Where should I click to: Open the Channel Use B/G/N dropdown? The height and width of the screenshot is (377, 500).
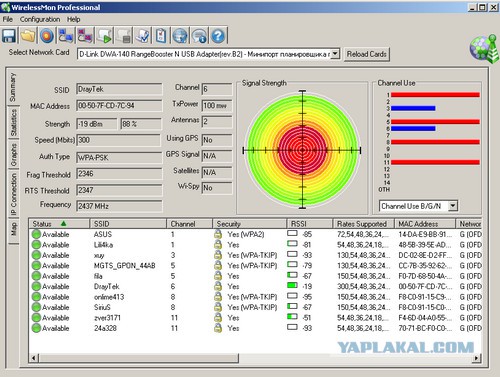point(453,206)
